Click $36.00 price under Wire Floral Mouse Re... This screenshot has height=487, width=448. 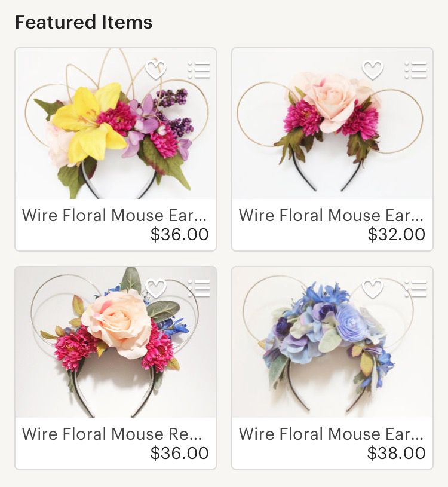[x=179, y=453]
